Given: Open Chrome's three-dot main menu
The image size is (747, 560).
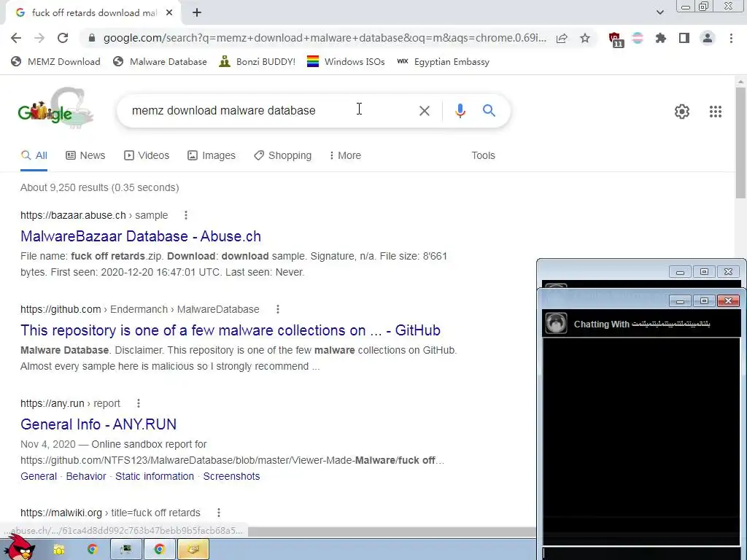Looking at the screenshot, I should point(731,38).
